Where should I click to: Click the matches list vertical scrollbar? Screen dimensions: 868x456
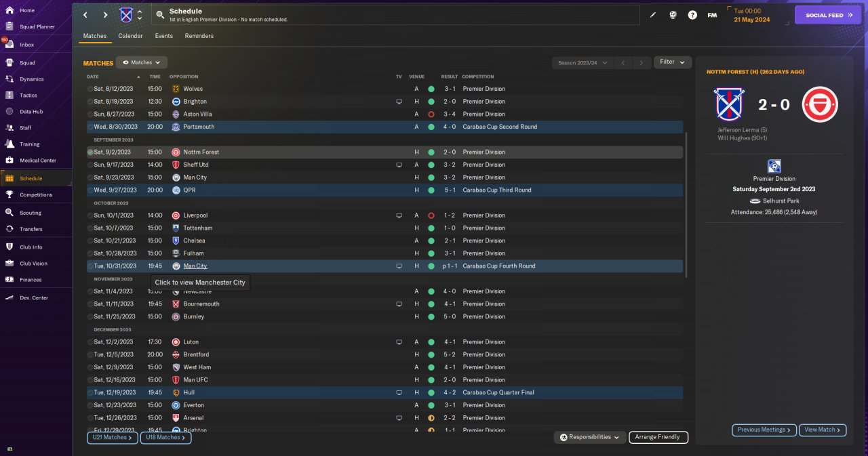[x=687, y=203]
